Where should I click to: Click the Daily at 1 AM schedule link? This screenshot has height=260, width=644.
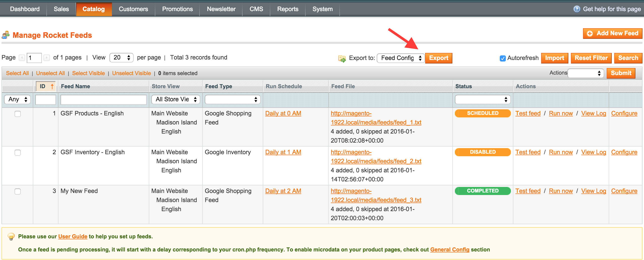click(283, 152)
